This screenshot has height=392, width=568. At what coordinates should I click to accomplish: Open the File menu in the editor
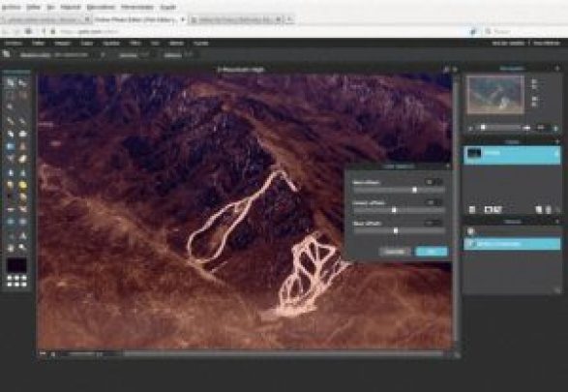point(14,44)
